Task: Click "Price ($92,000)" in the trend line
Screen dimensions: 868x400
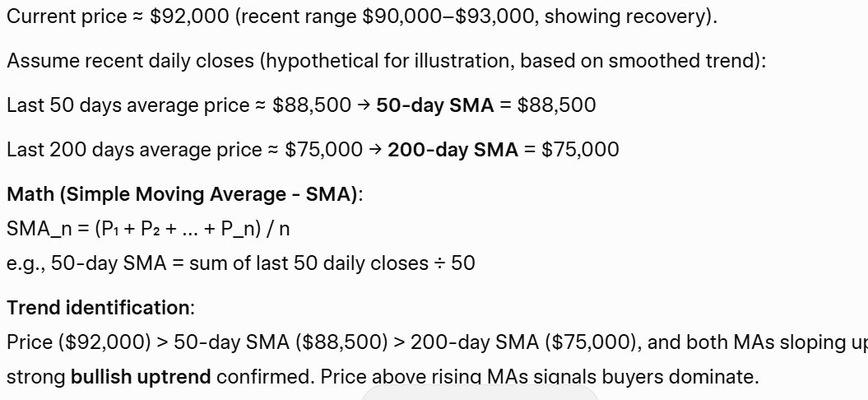Action: pos(70,342)
